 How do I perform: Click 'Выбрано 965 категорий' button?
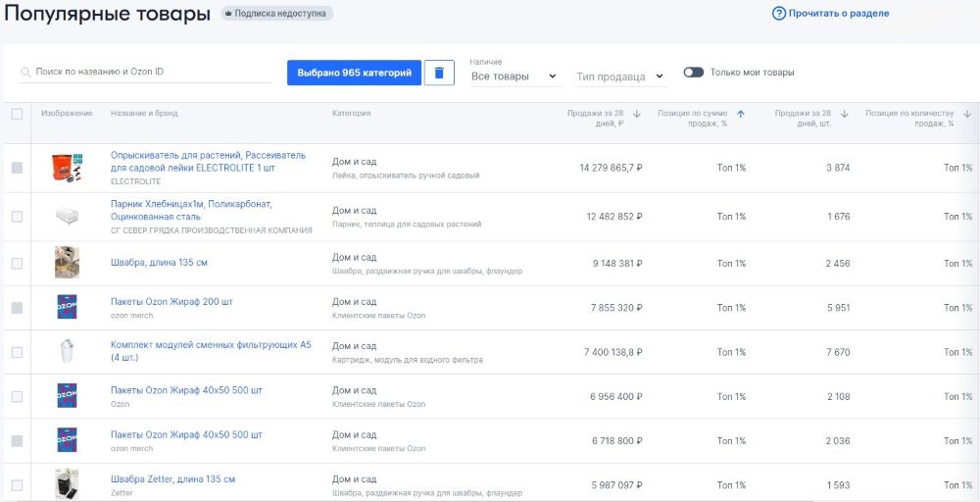(x=354, y=73)
